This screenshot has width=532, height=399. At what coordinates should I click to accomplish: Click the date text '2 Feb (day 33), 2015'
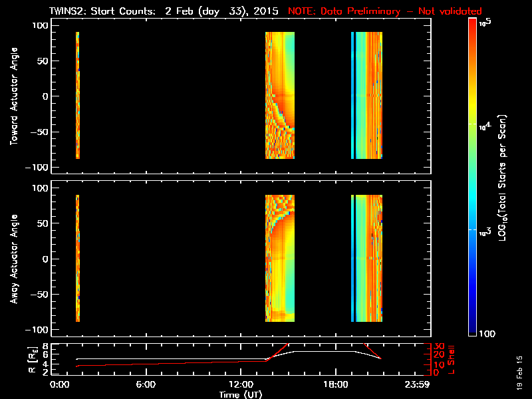(x=221, y=11)
